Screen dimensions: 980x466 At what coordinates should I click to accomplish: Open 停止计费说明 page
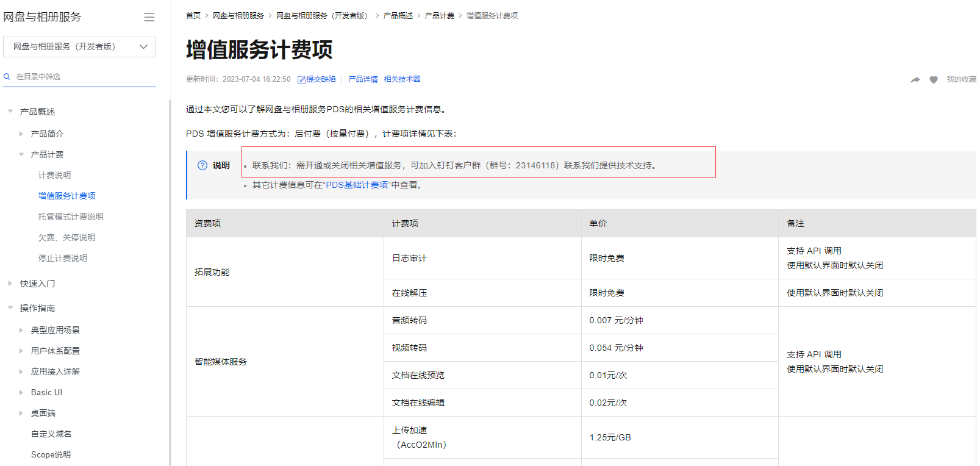tap(62, 258)
